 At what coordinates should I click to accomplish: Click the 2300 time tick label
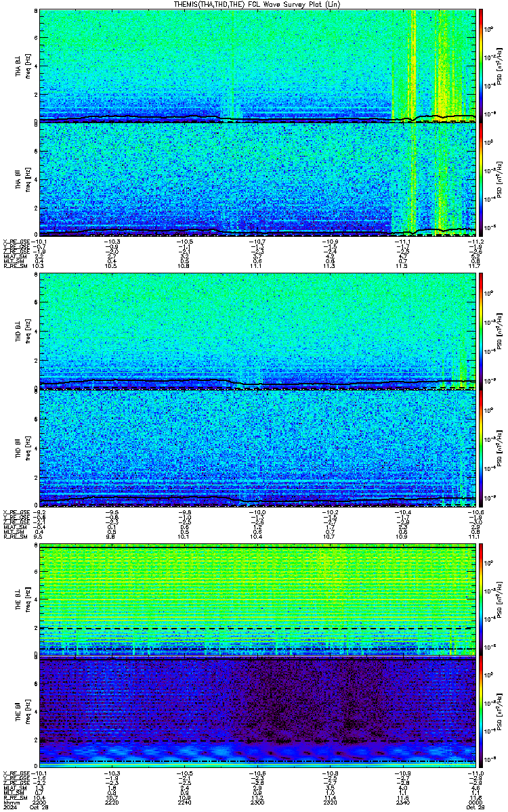(257, 803)
